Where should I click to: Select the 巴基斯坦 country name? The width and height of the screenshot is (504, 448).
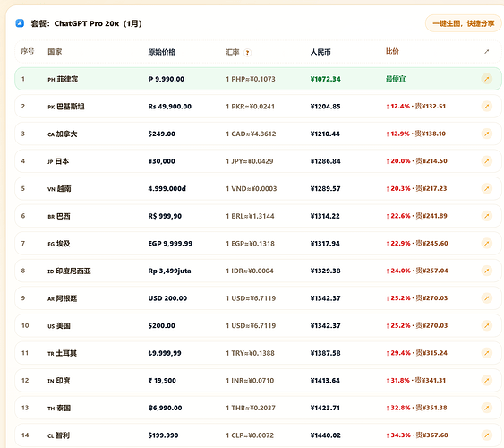tap(71, 107)
